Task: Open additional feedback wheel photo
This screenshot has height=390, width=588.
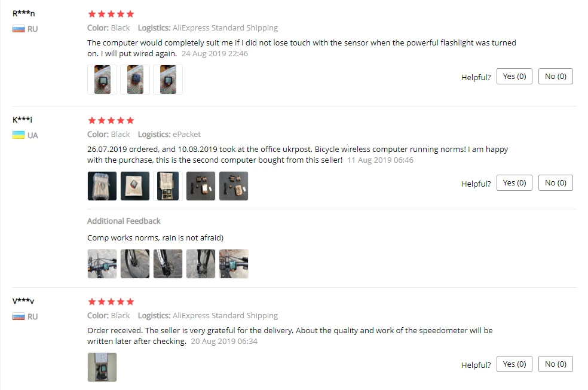Action: click(x=135, y=264)
